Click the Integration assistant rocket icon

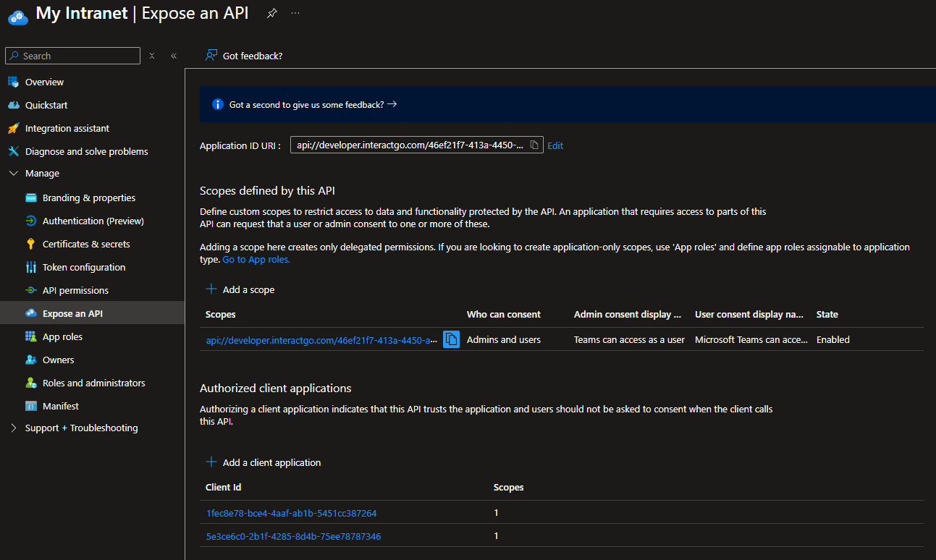click(x=13, y=128)
